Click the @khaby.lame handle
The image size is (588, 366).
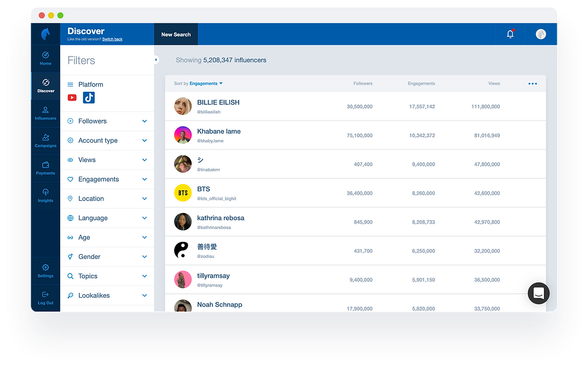point(211,141)
